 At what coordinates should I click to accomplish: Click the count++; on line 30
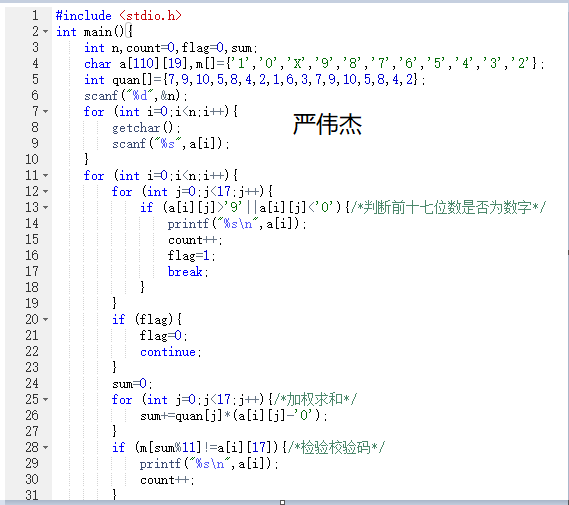tap(167, 480)
